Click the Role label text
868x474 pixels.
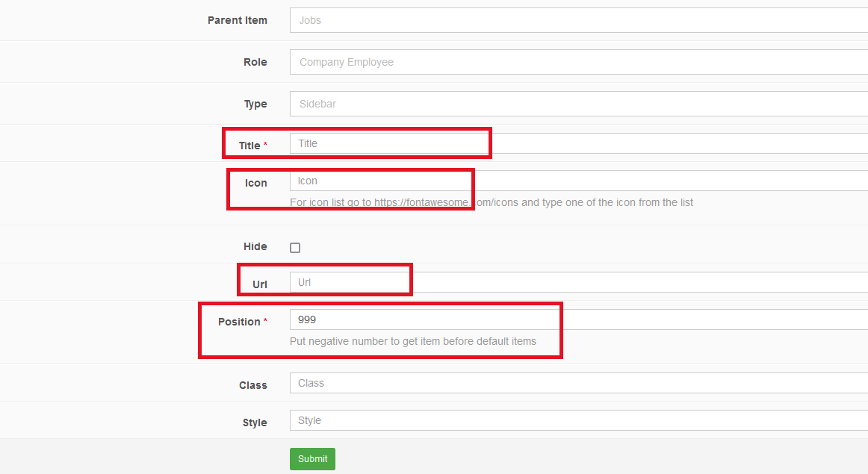(x=255, y=62)
